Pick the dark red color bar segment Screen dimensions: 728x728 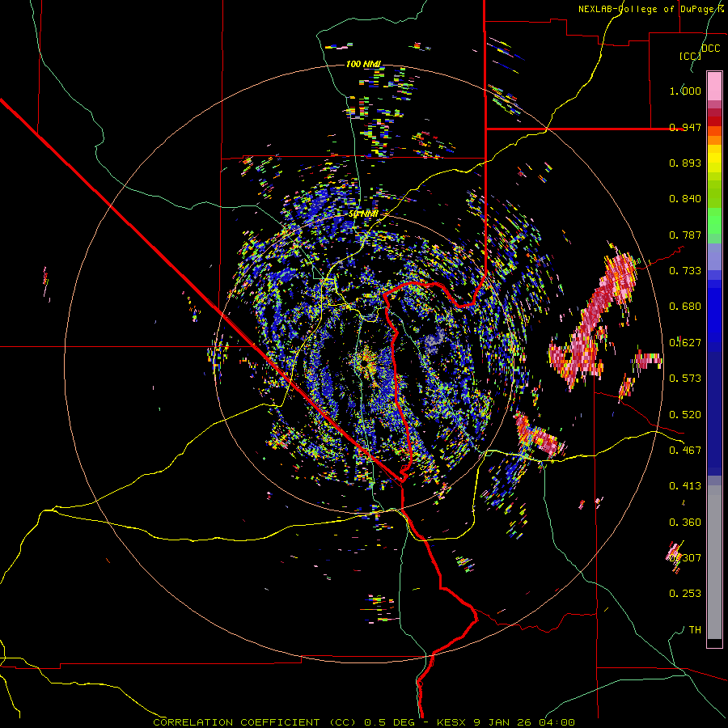pos(714,121)
